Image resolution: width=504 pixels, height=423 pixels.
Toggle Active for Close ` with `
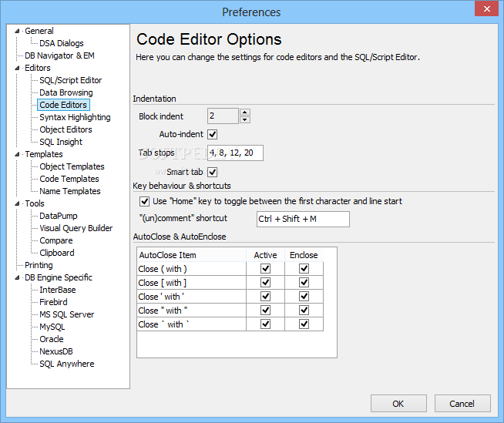[266, 324]
